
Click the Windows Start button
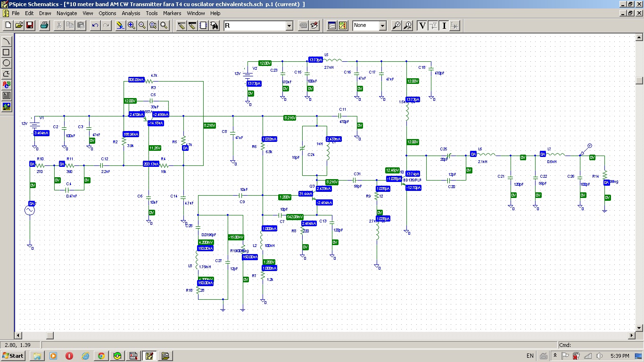click(x=13, y=355)
